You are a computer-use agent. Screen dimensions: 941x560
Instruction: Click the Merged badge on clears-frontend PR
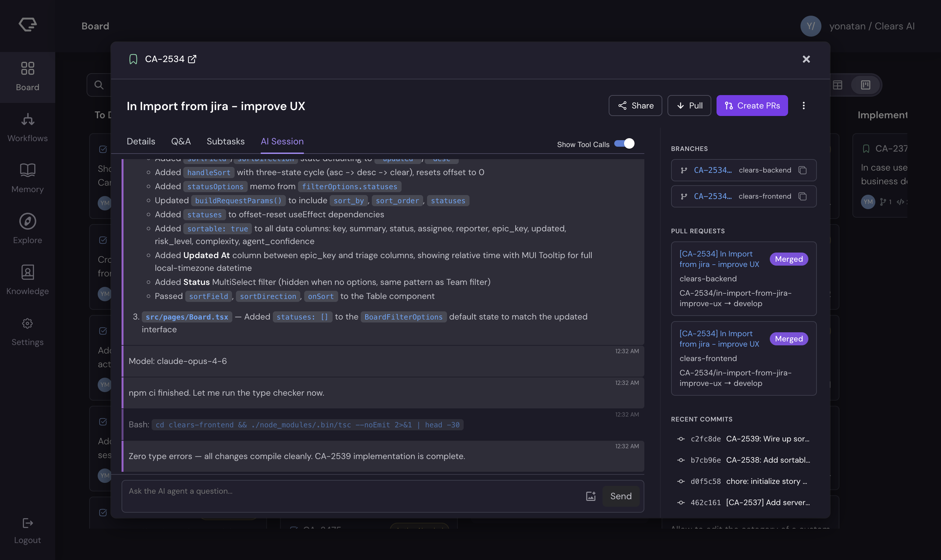(789, 339)
